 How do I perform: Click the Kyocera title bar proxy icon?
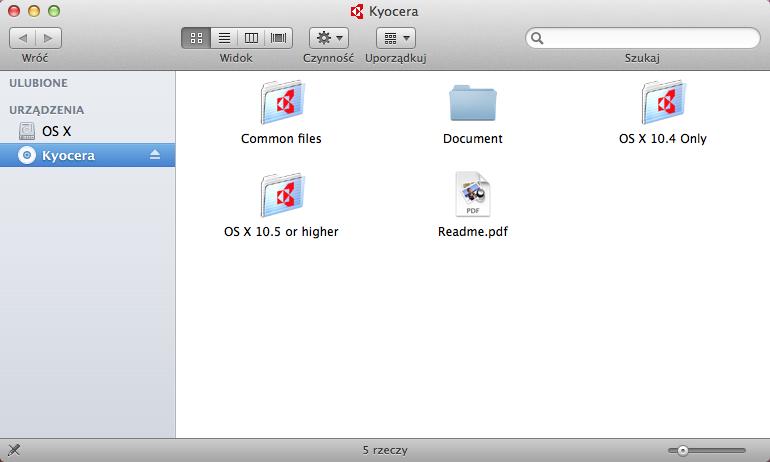coord(357,11)
